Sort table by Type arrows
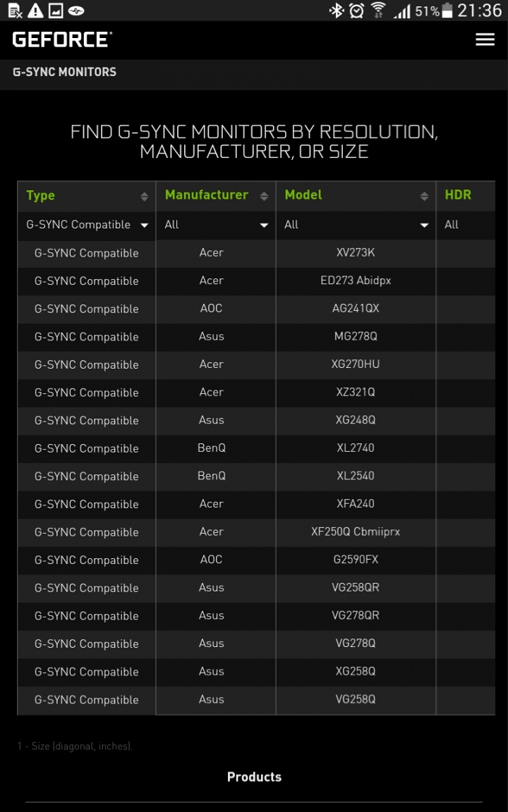508x812 pixels. (x=144, y=196)
